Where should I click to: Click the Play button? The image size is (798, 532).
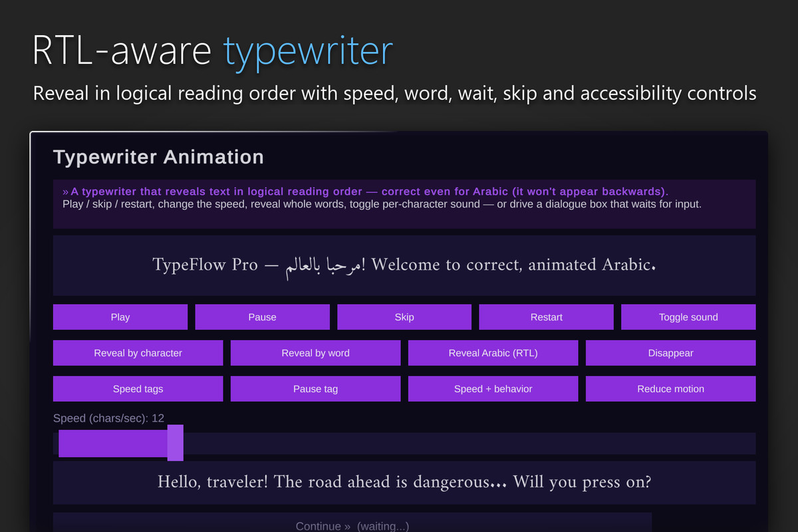pyautogui.click(x=120, y=317)
